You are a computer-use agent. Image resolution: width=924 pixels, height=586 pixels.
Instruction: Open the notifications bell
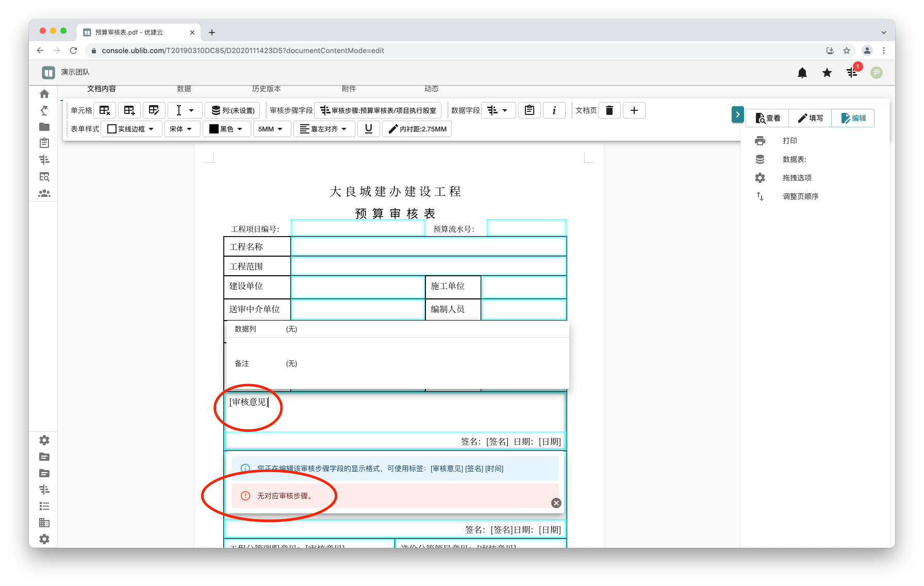[x=802, y=73]
